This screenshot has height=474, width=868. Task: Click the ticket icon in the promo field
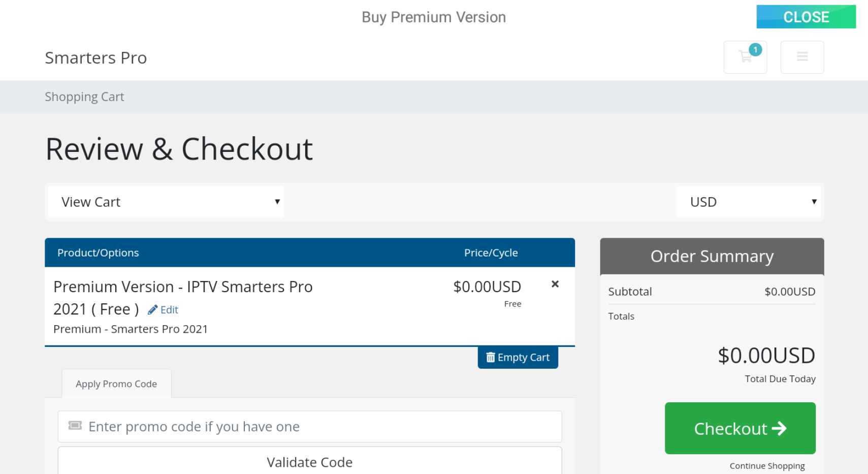coord(75,426)
